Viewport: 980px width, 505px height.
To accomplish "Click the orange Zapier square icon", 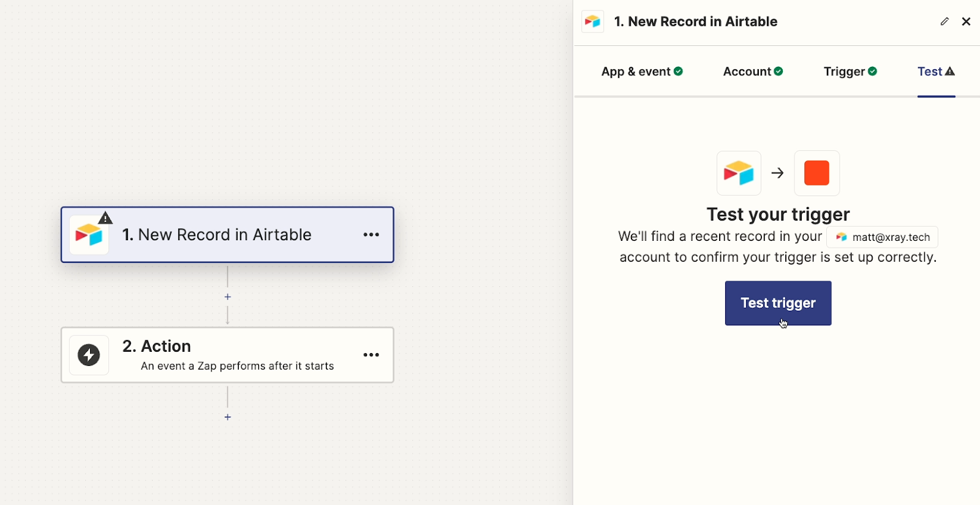I will [x=816, y=173].
